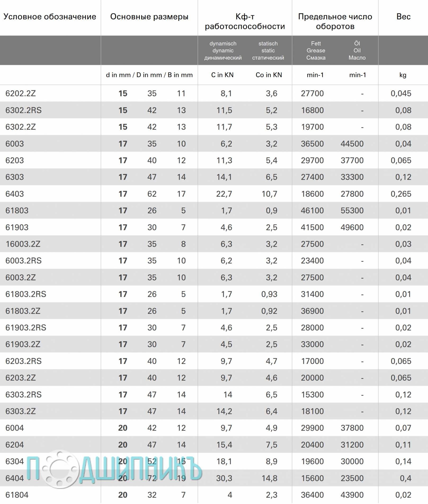
Task: Click oil speed value 55300
Action: point(352,210)
